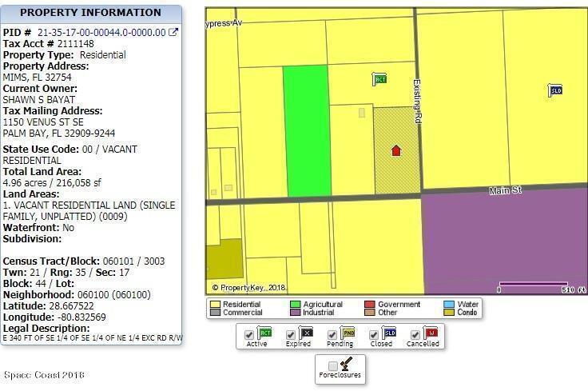This screenshot has width=588, height=391.
Task: Click the Pending PND flag legend icon
Action: tap(348, 333)
